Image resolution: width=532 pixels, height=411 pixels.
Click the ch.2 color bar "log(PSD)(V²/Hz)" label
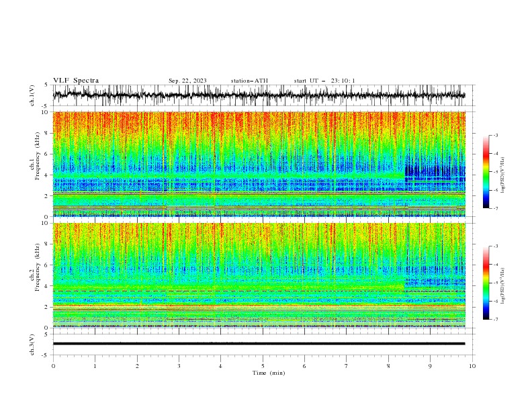pyautogui.click(x=503, y=286)
